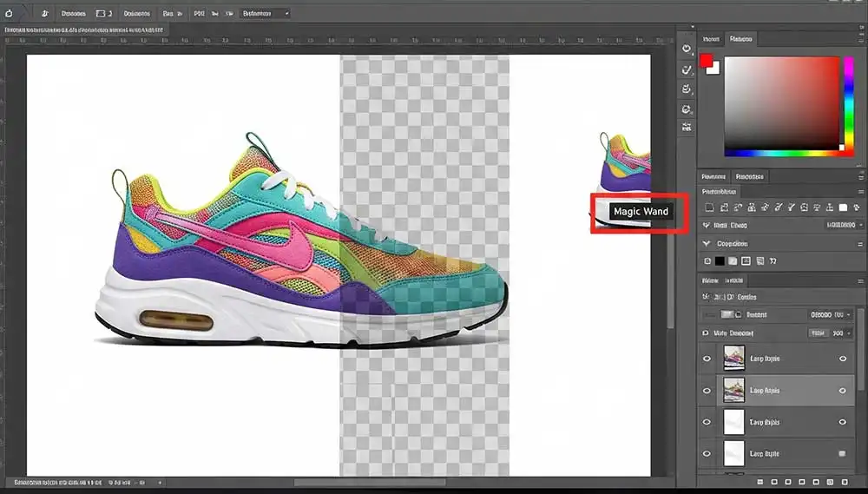Open the color panel flyout menu
This screenshot has width=868, height=494.
point(860,38)
